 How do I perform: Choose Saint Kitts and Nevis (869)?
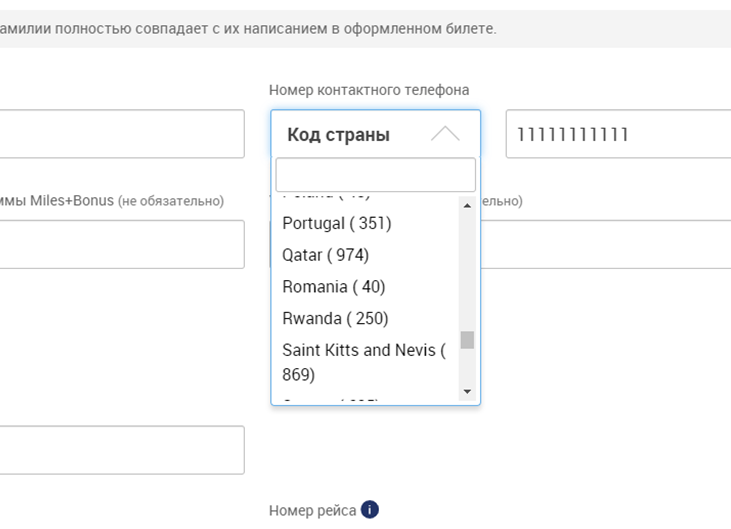[363, 362]
